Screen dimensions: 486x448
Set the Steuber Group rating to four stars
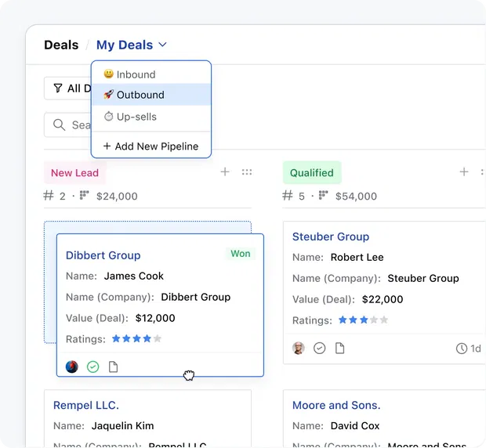tap(374, 320)
